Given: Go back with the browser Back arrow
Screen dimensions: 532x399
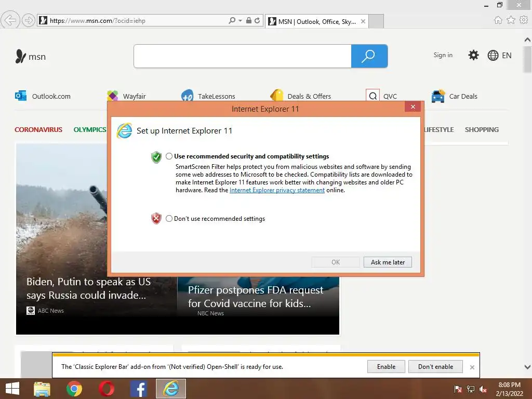Looking at the screenshot, I should 10,20.
